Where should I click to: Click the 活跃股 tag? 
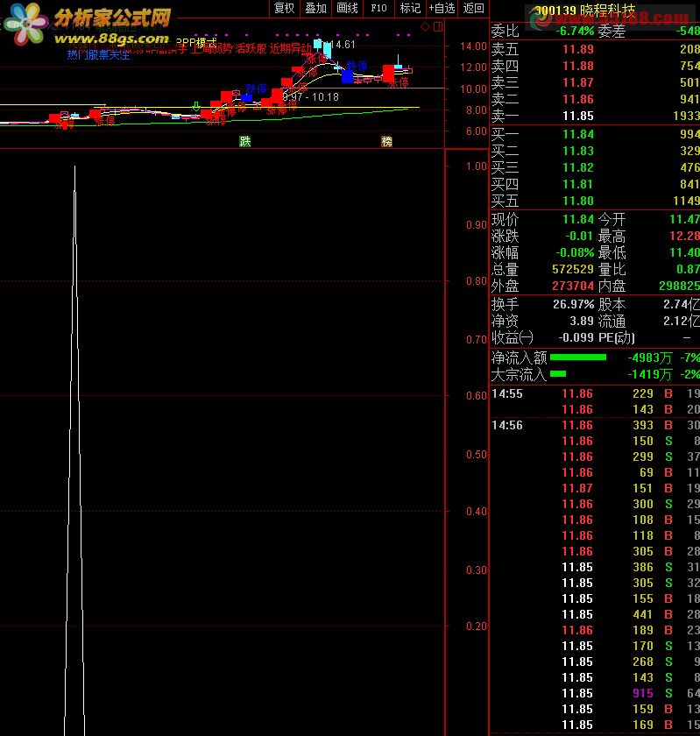251,49
